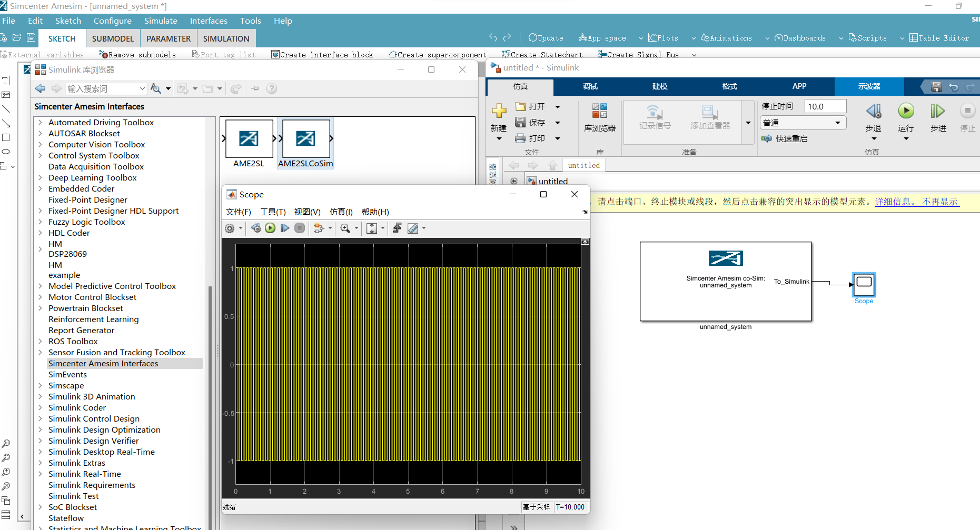Click 停止时间 stop time input field
980x530 pixels.
pyautogui.click(x=825, y=106)
